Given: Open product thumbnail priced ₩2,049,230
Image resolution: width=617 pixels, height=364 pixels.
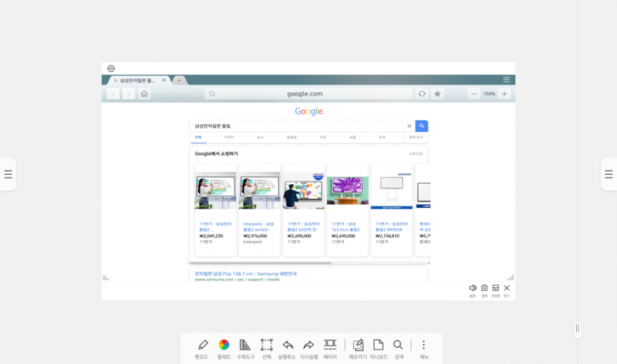Looking at the screenshot, I should click(215, 191).
